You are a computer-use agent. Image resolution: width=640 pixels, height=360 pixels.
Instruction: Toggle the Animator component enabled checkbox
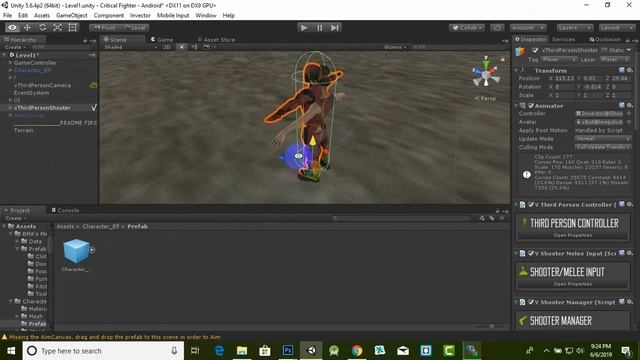coord(531,106)
